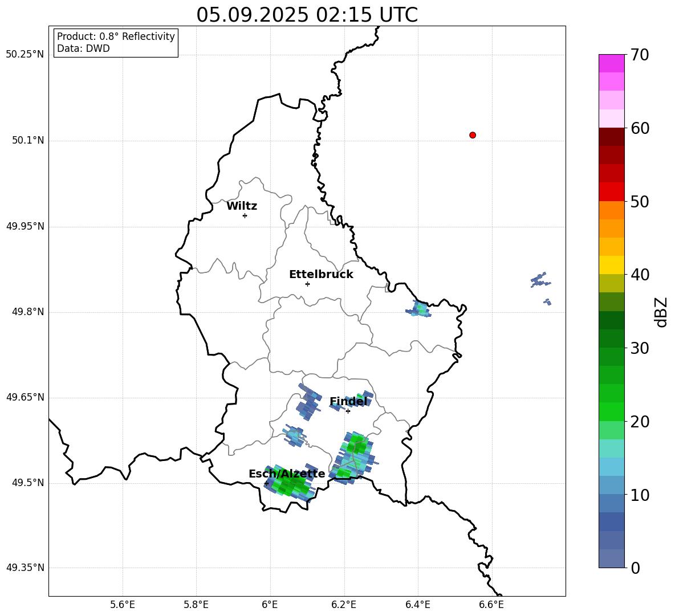Click the blue echo west of Findel

[308, 402]
